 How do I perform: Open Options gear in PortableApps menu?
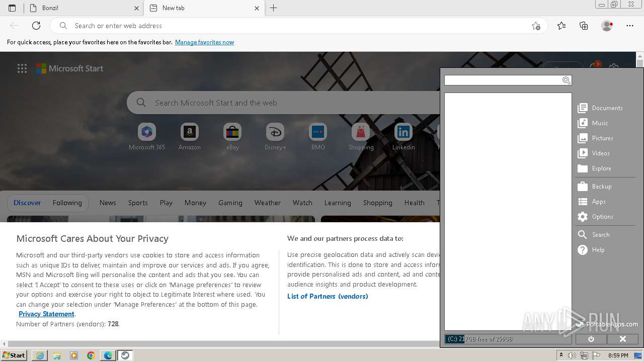[596, 217]
